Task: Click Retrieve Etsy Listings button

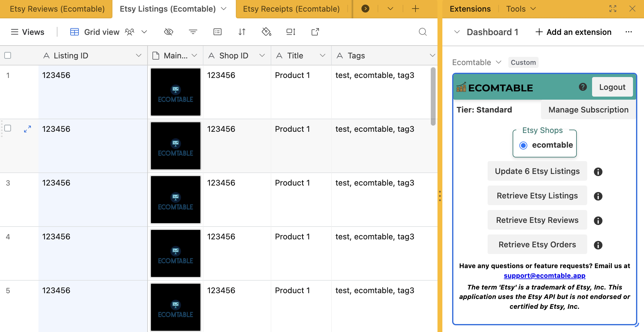Action: point(537,196)
